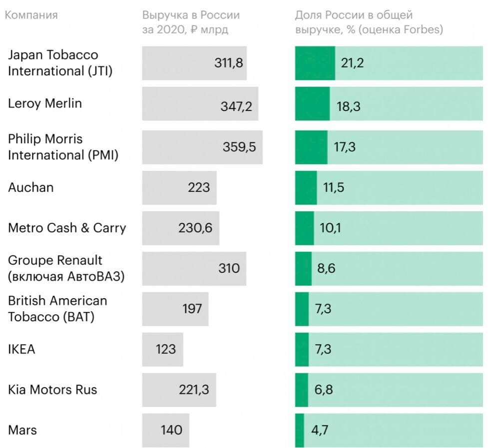This screenshot has height=448, width=492.
Task: Select the Доля России в общей выручке header
Action: click(369, 22)
